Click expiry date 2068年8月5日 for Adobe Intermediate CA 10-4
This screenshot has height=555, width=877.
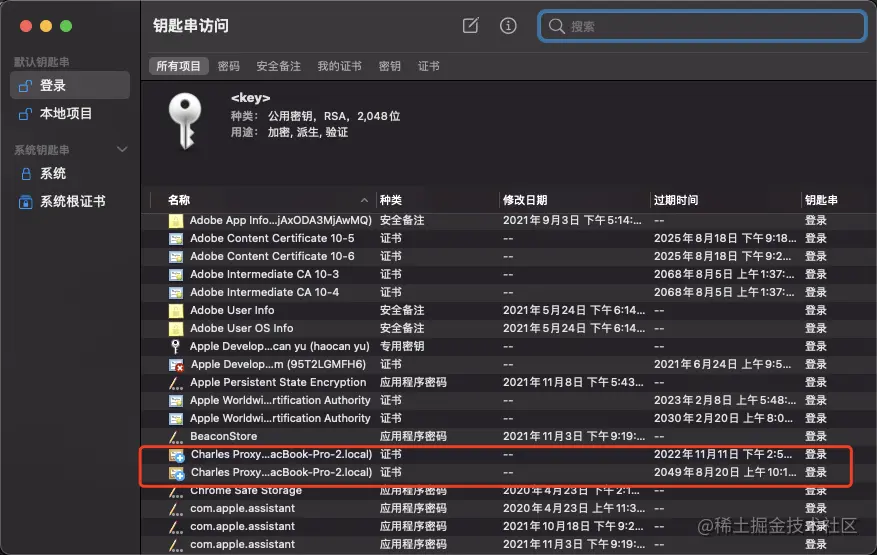(724, 292)
